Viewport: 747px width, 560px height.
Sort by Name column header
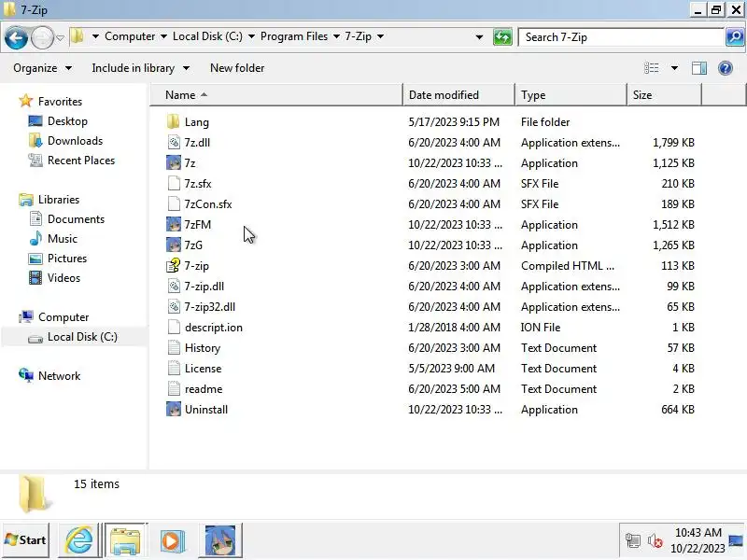pos(276,95)
